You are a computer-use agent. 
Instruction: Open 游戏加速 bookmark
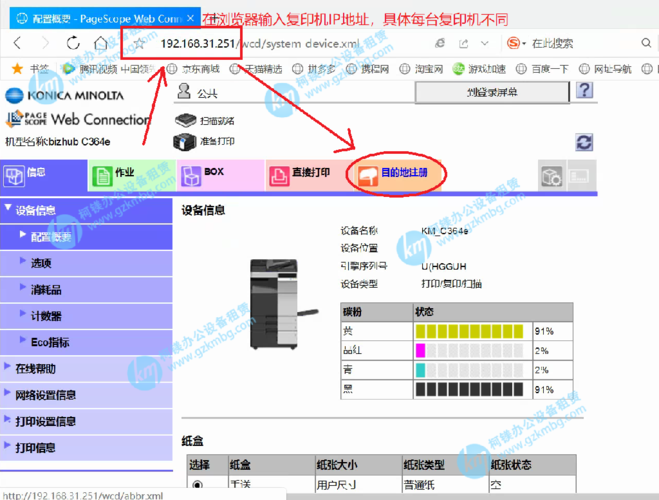(479, 69)
